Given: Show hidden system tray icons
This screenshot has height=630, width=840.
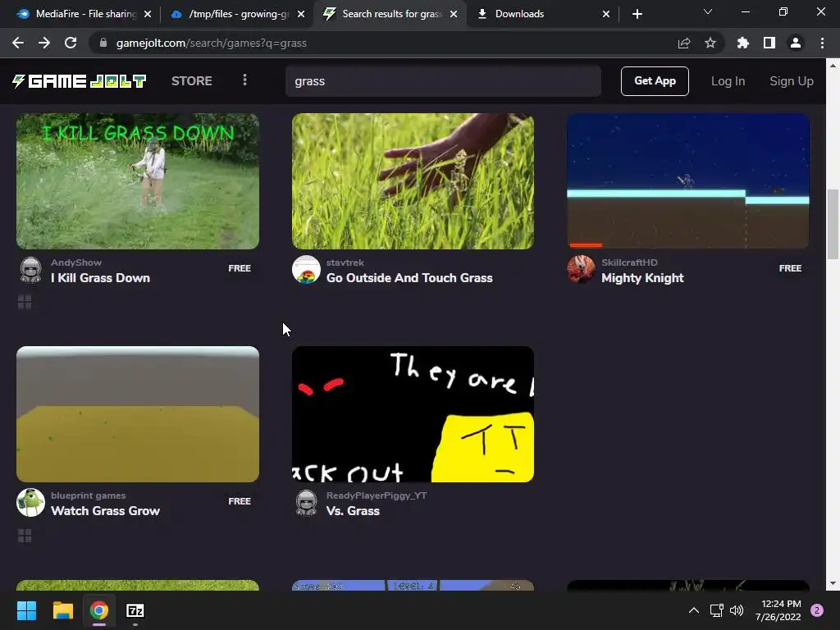Looking at the screenshot, I should [x=694, y=610].
